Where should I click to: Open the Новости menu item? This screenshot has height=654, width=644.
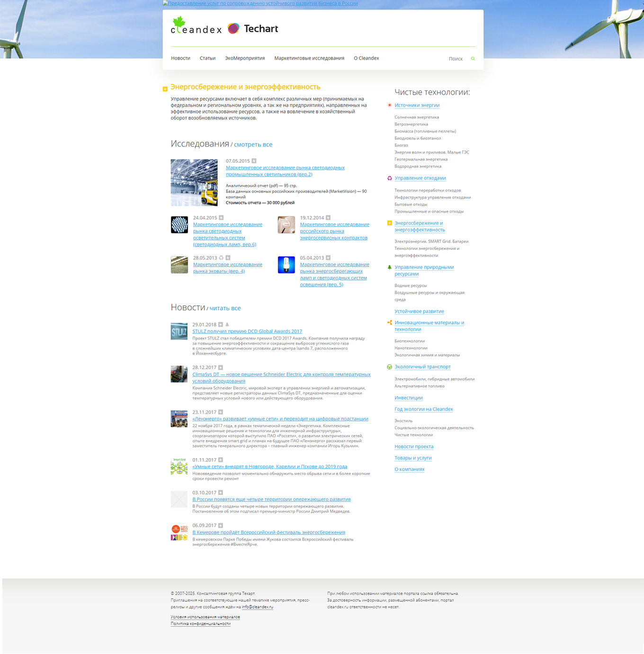180,58
